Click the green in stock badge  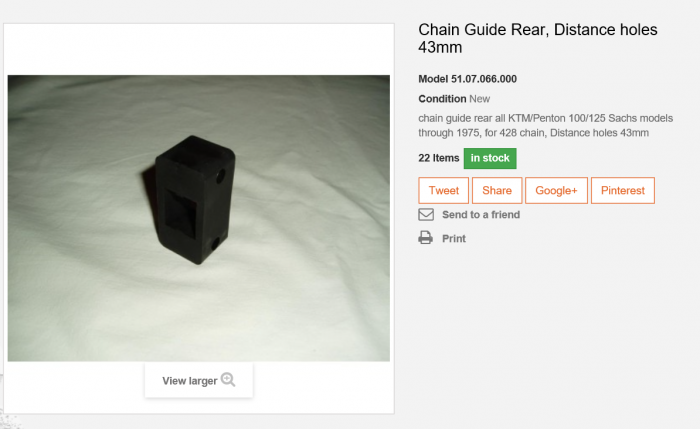point(490,158)
